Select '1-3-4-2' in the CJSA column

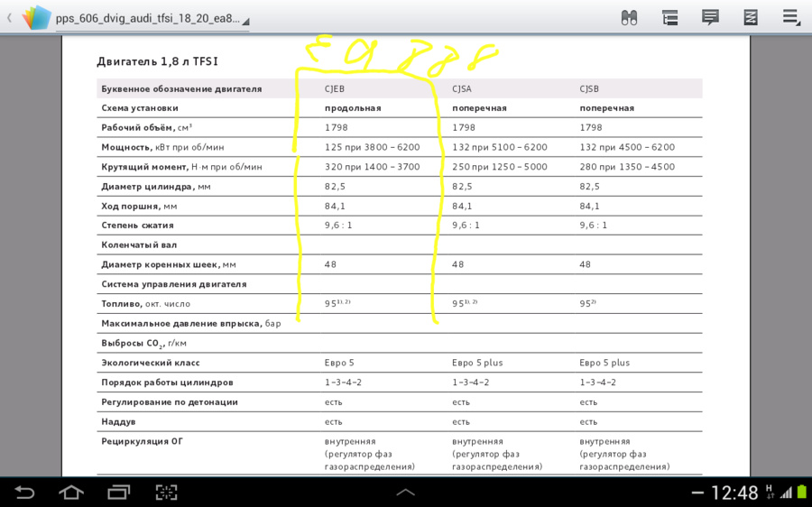coord(471,383)
